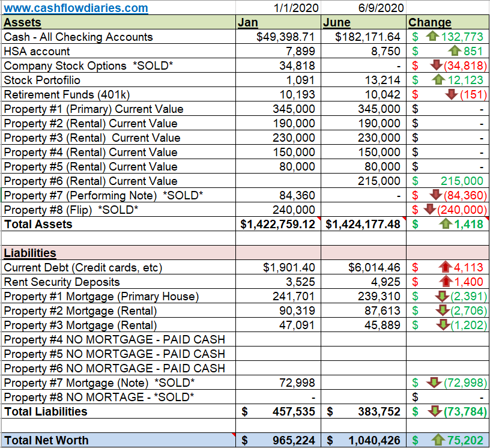Screen dimensions: 490x448
Task: Select the 215,000 change value for Property #6
Action: (462, 181)
